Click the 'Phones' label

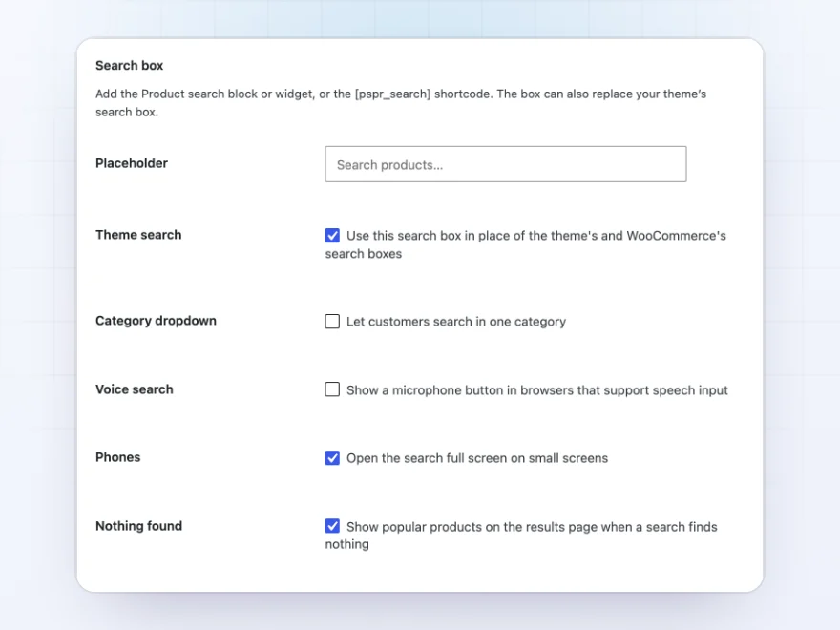117,457
